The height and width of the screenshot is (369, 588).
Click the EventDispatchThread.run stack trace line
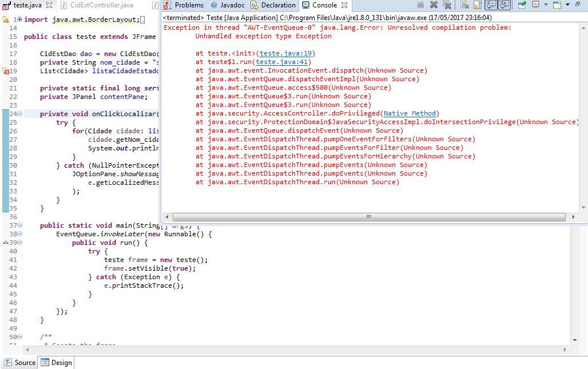(297, 182)
